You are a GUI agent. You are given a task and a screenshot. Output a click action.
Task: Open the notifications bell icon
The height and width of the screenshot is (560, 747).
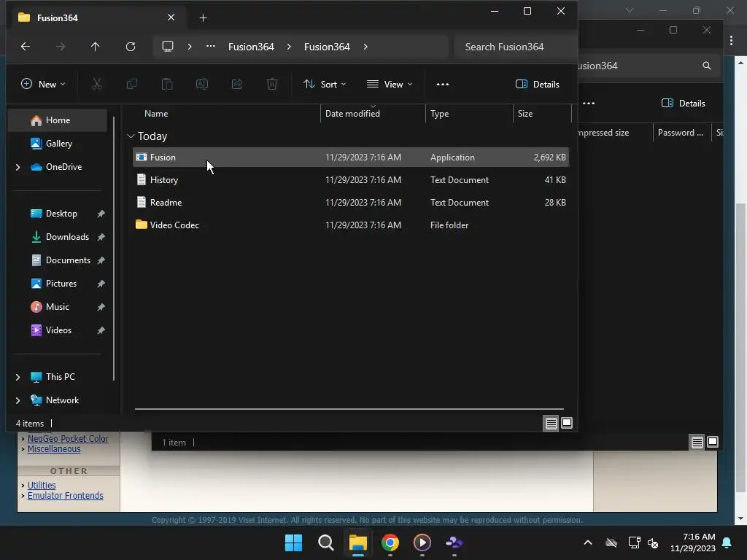point(727,542)
